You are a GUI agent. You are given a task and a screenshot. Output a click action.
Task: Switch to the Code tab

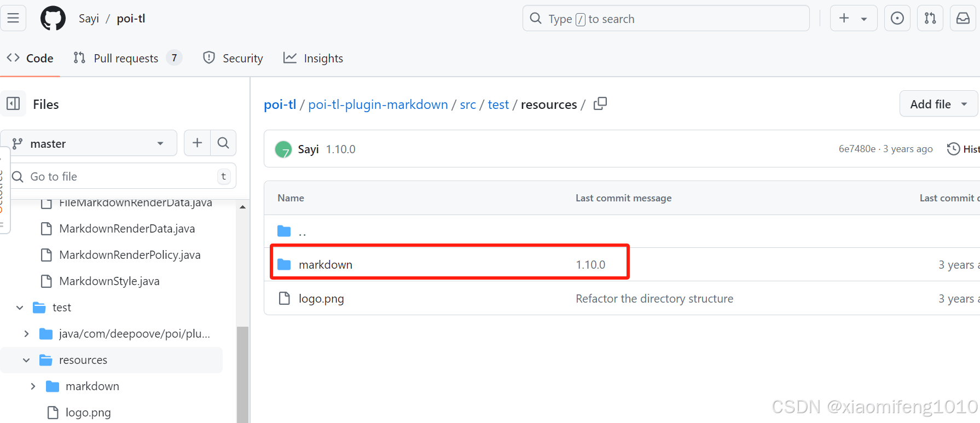(x=30, y=58)
